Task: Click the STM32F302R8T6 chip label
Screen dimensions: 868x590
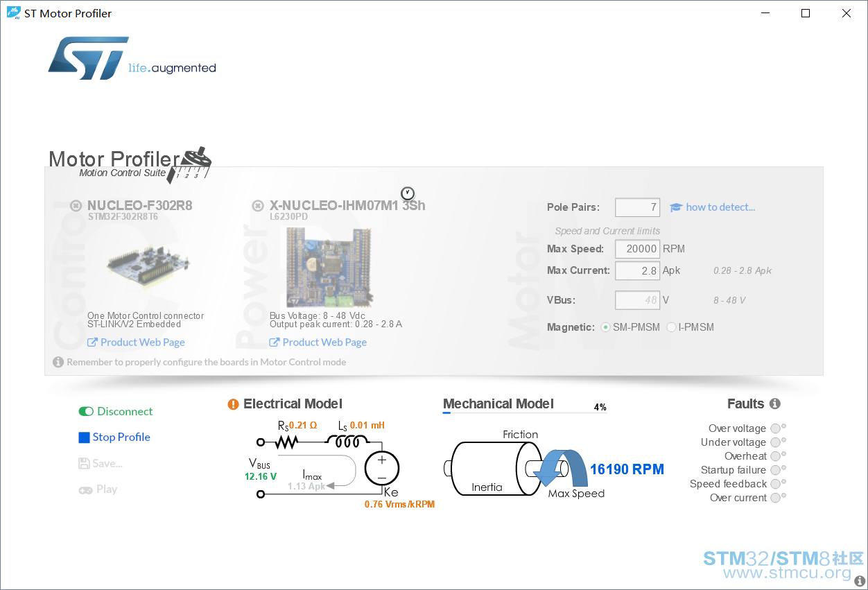Action: [123, 216]
